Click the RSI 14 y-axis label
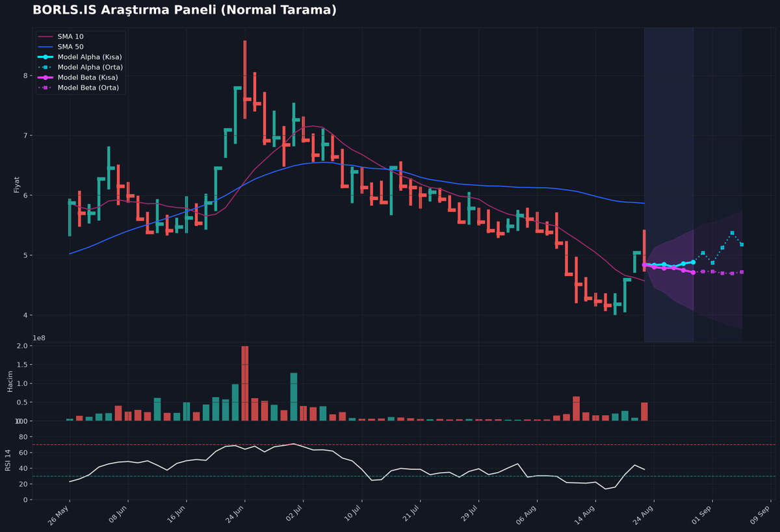Image resolution: width=780 pixels, height=532 pixels. [x=8, y=460]
